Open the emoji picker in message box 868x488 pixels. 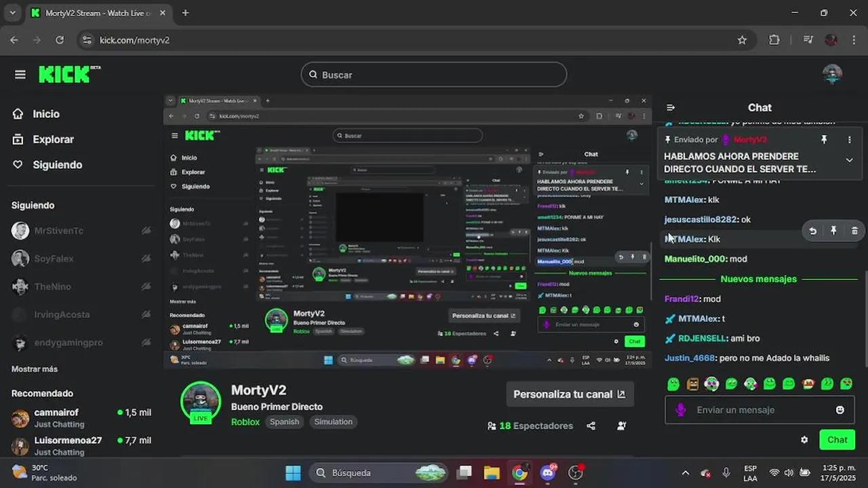point(840,410)
